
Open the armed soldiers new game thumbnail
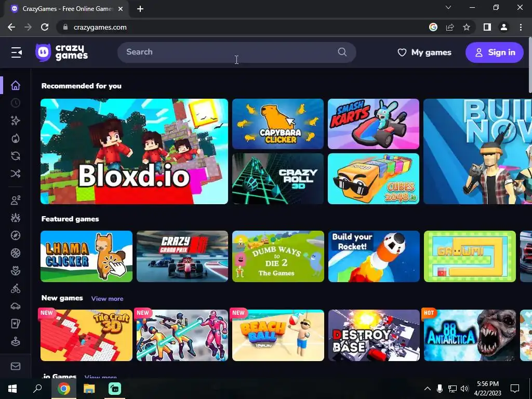(182, 335)
